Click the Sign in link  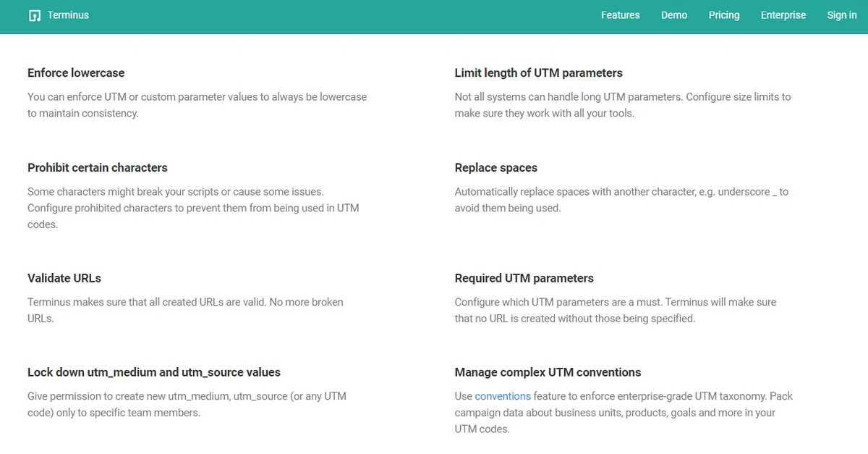(x=842, y=15)
